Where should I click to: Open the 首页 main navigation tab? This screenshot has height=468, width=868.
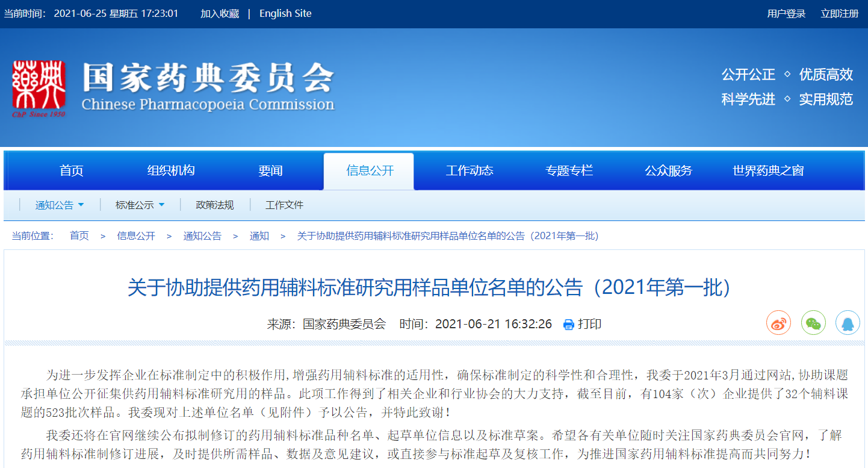coord(71,171)
